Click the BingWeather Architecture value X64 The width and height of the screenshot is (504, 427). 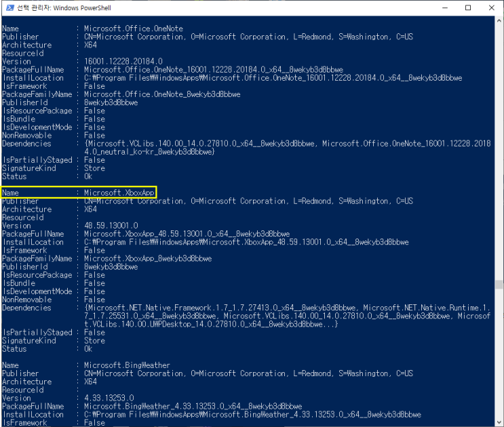point(90,382)
